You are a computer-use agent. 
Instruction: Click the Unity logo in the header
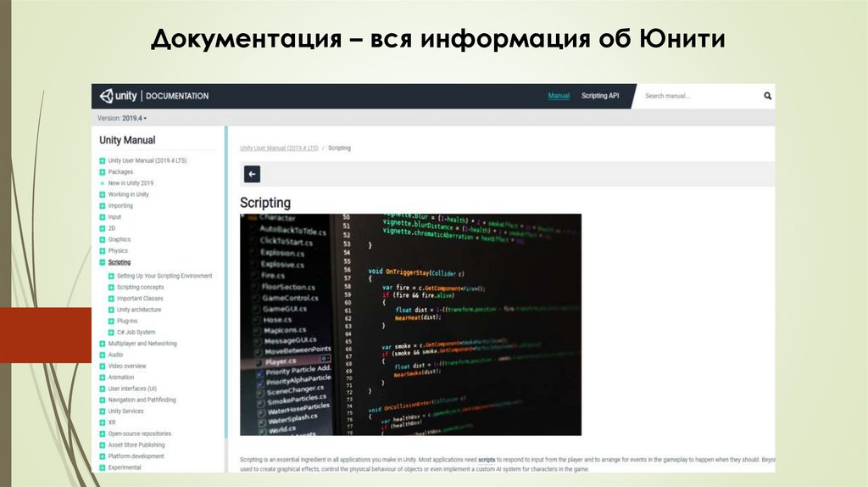(118, 96)
